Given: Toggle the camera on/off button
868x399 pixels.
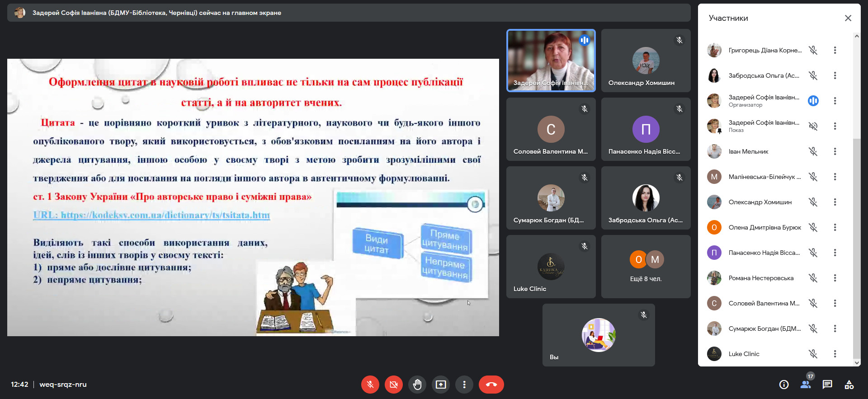Looking at the screenshot, I should click(x=393, y=385).
